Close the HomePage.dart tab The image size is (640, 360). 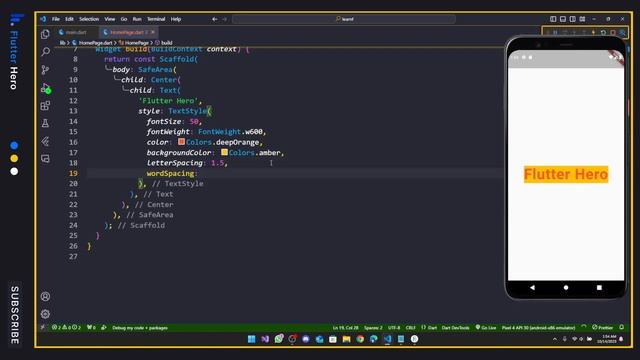click(x=153, y=32)
